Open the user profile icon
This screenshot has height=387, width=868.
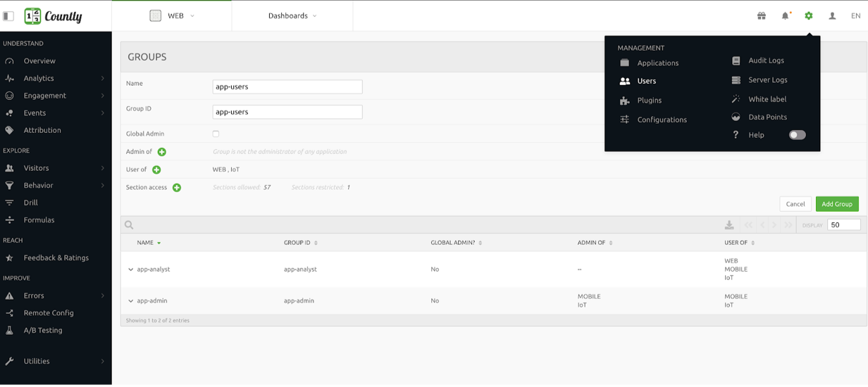click(x=832, y=15)
